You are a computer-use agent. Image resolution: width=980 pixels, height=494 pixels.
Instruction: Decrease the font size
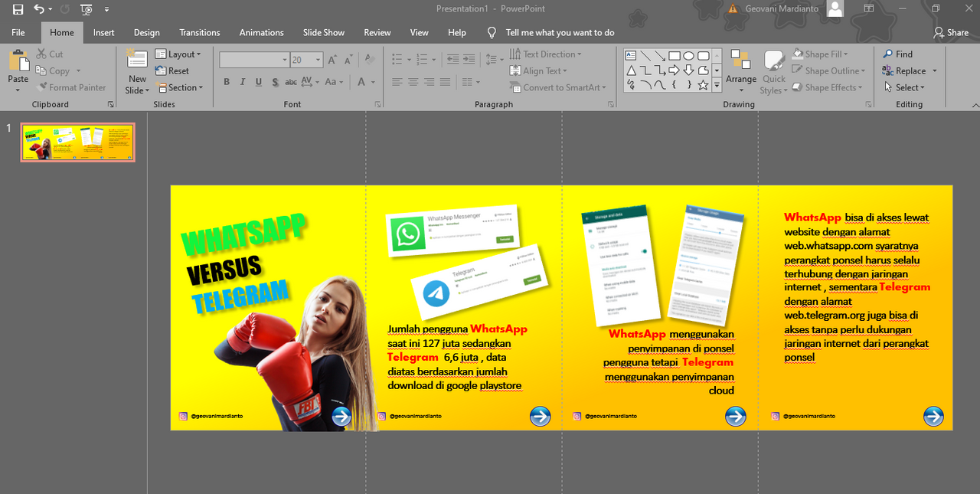(x=348, y=60)
